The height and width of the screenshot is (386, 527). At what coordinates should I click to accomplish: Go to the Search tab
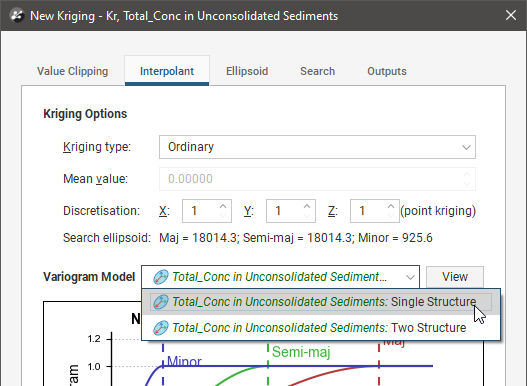(318, 71)
